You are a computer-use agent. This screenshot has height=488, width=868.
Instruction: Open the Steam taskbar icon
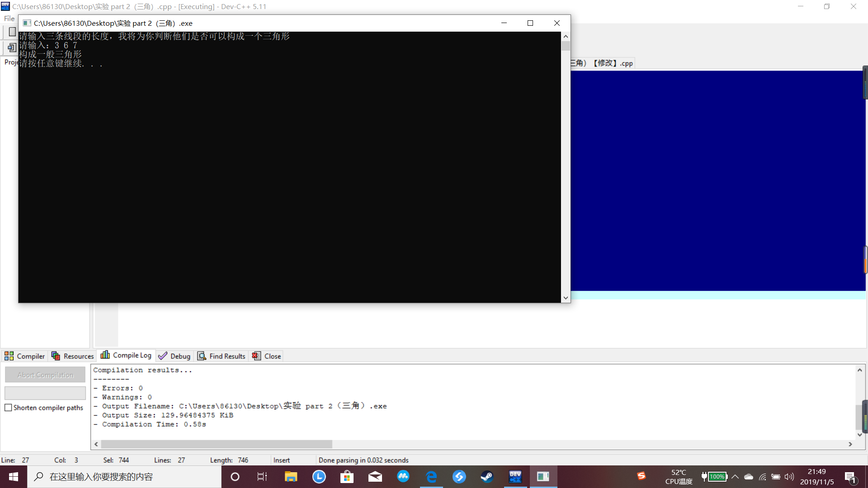coord(487,477)
